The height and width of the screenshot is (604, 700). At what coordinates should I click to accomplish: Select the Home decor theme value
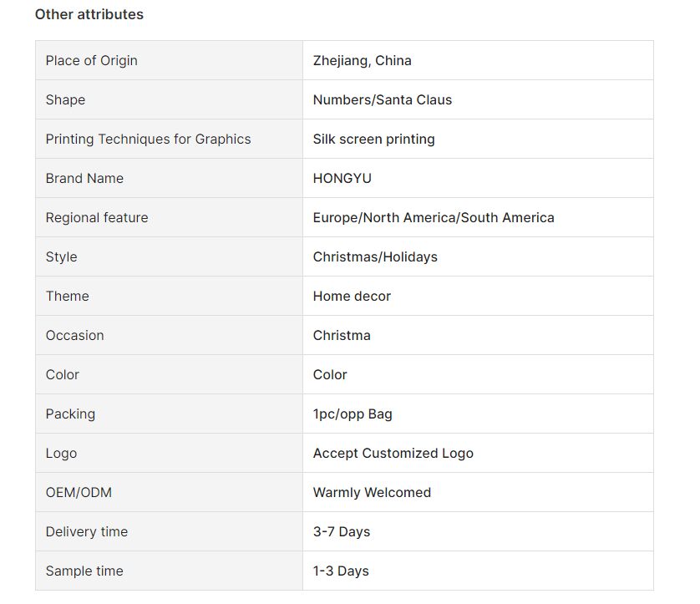tap(352, 297)
